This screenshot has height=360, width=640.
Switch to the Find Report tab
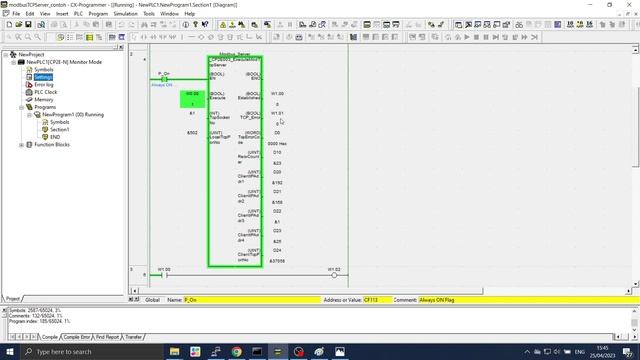coord(107,337)
